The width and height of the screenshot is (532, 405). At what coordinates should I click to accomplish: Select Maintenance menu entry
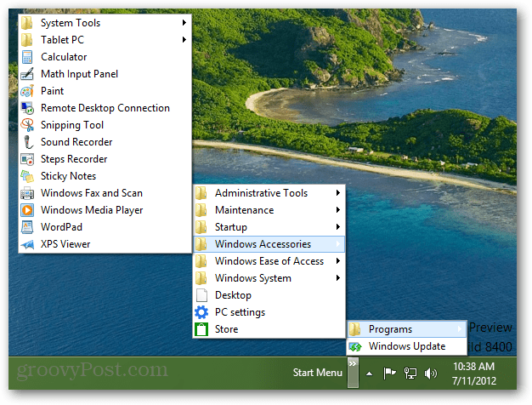pyautogui.click(x=269, y=210)
